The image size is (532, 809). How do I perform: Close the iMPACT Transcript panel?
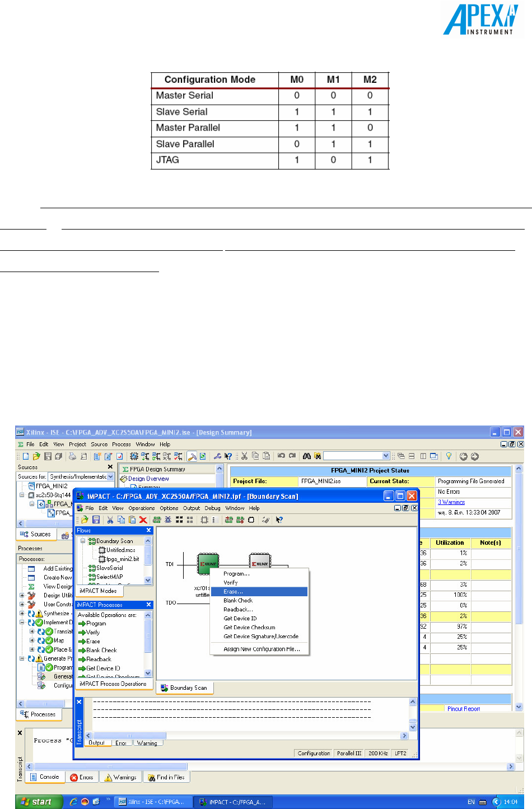(79, 702)
